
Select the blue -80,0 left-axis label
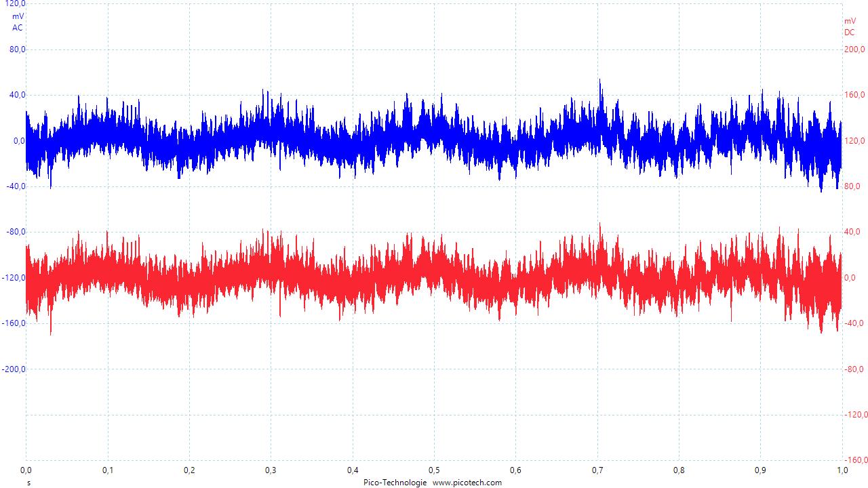point(16,232)
